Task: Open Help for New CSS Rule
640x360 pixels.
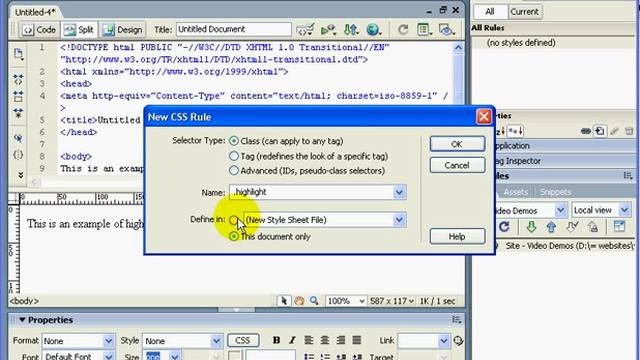Action: tap(457, 237)
